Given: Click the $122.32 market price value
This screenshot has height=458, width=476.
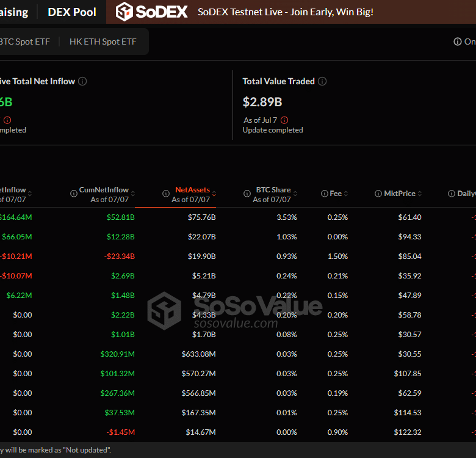Looking at the screenshot, I should (408, 432).
